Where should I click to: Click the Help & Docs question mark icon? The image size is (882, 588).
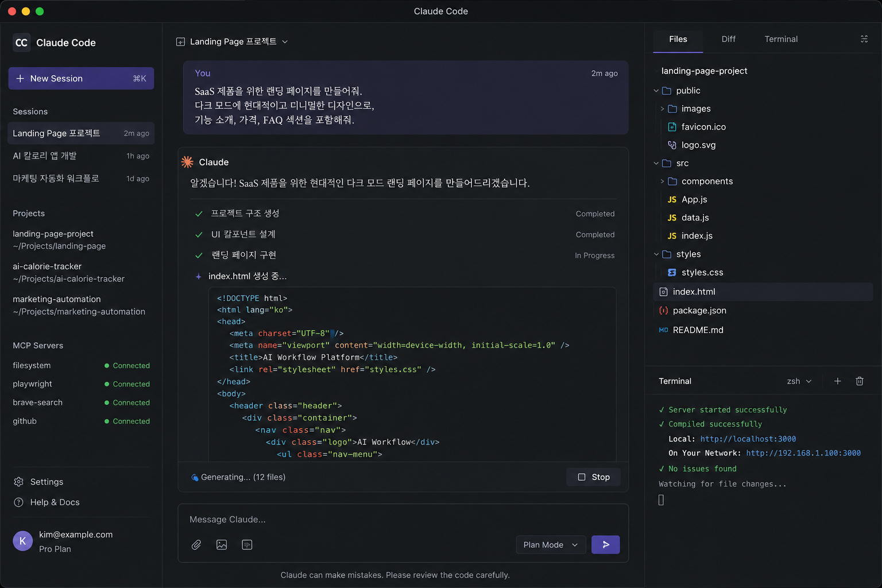pyautogui.click(x=18, y=502)
